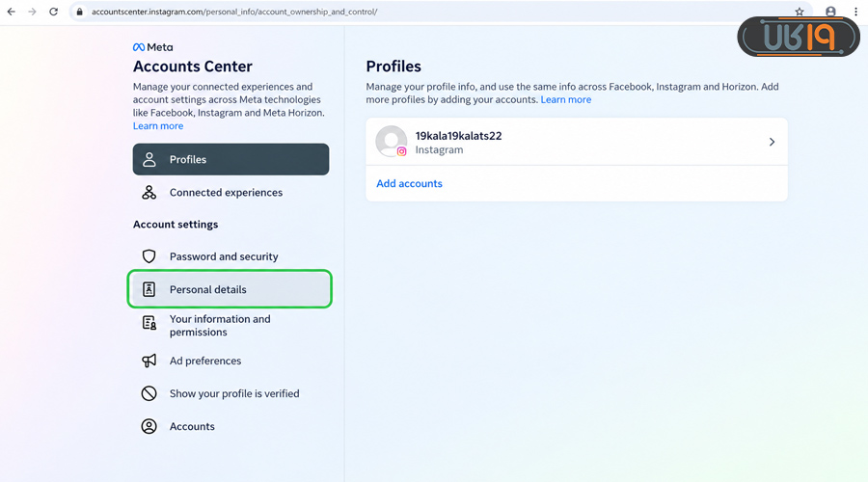Select the Personal details menu item
Image resolution: width=868 pixels, height=482 pixels.
tap(230, 289)
